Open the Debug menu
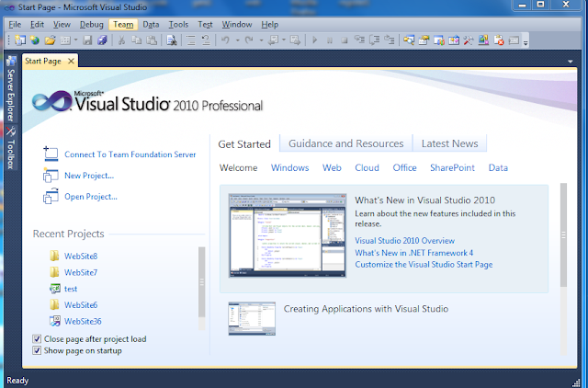The height and width of the screenshot is (388, 588). [92, 25]
